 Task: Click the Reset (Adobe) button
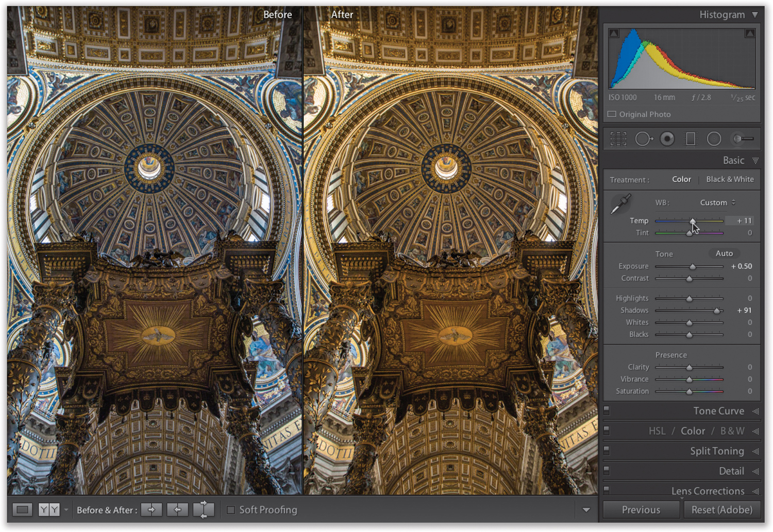[722, 510]
